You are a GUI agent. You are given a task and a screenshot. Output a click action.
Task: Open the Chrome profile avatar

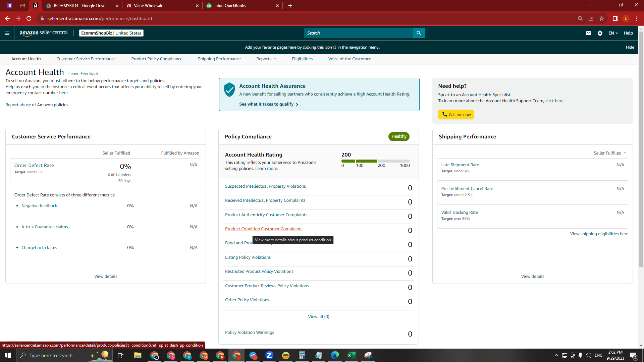(x=626, y=18)
